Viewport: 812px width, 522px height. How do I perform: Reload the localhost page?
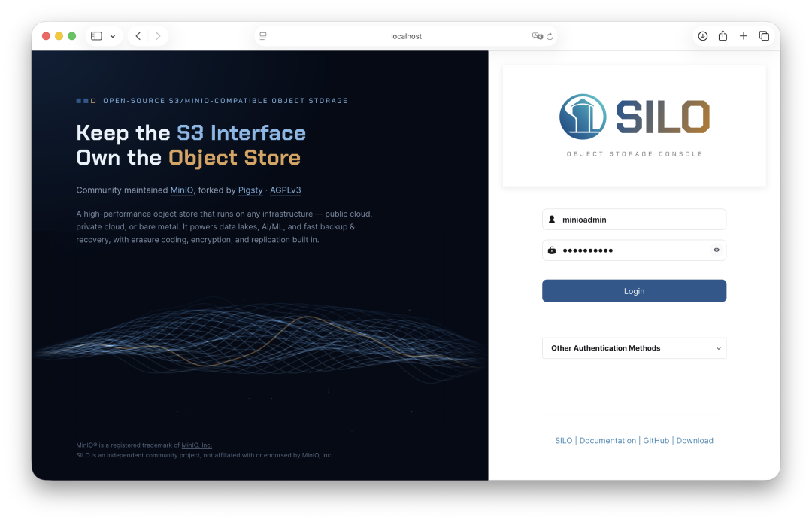(x=550, y=36)
